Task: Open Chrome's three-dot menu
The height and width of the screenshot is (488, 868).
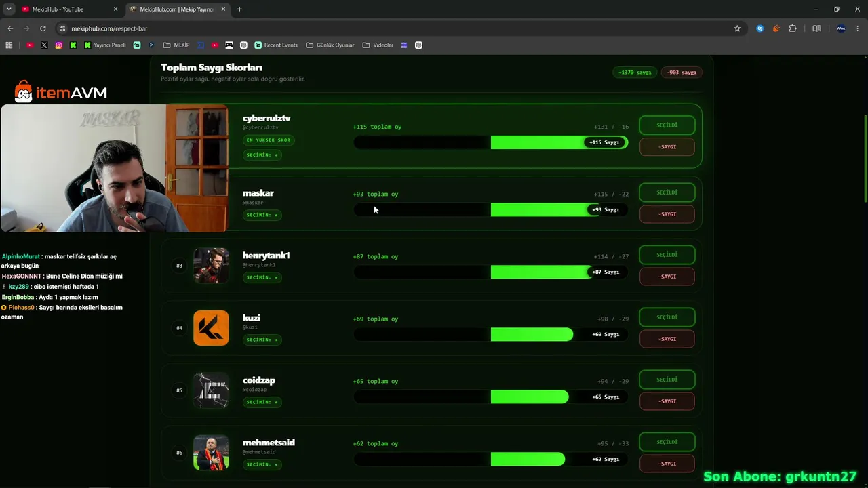Action: tap(858, 28)
